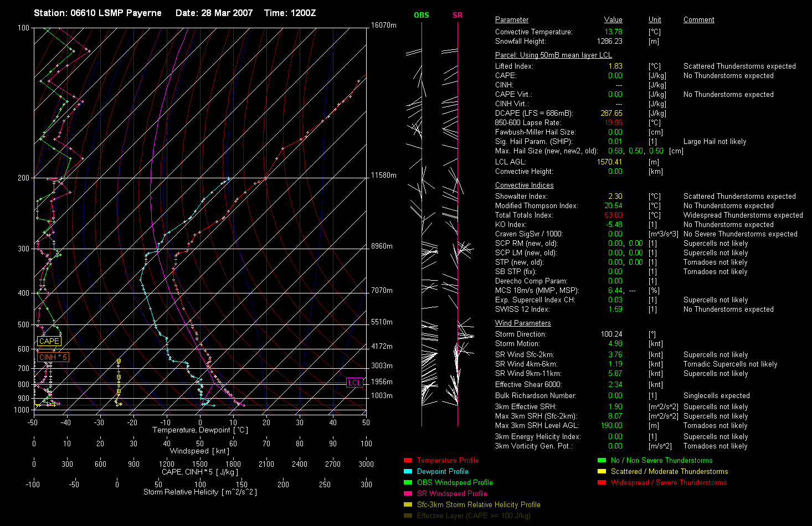Image resolution: width=812 pixels, height=526 pixels.
Task: Open the Wind Parameters section heading
Action: pyautogui.click(x=523, y=323)
